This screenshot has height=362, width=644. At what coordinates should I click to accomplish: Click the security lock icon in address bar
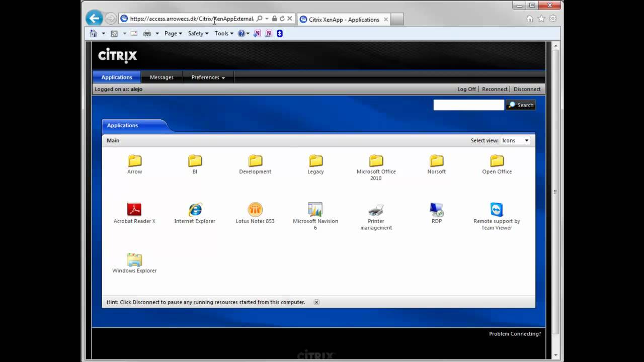tap(274, 19)
